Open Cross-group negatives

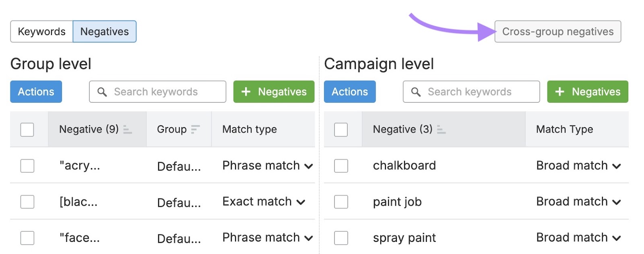point(558,31)
